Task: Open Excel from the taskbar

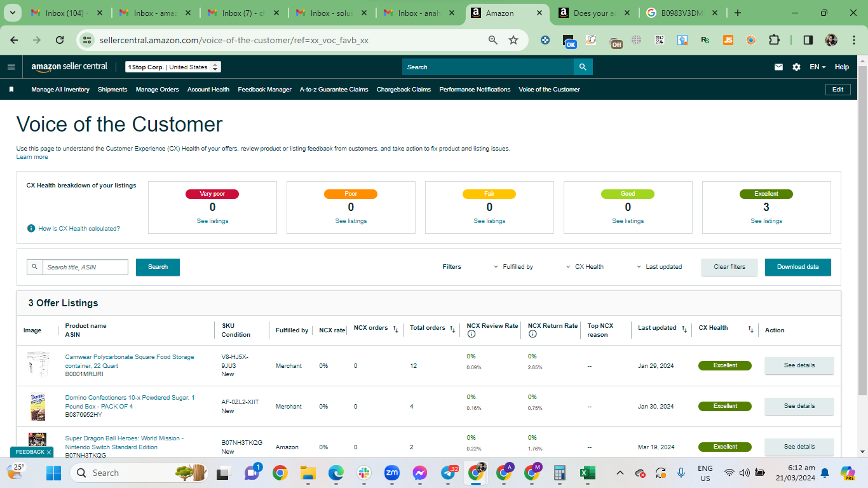Action: (x=587, y=473)
